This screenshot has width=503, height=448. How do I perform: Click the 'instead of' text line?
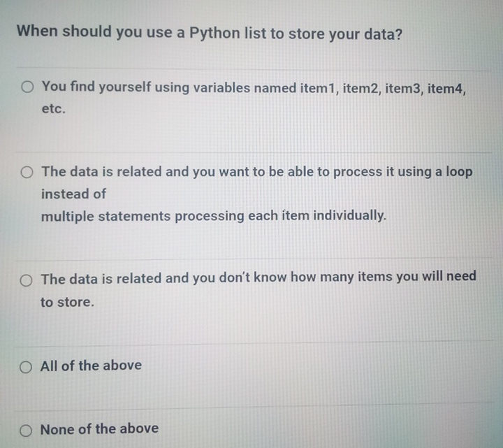[73, 194]
